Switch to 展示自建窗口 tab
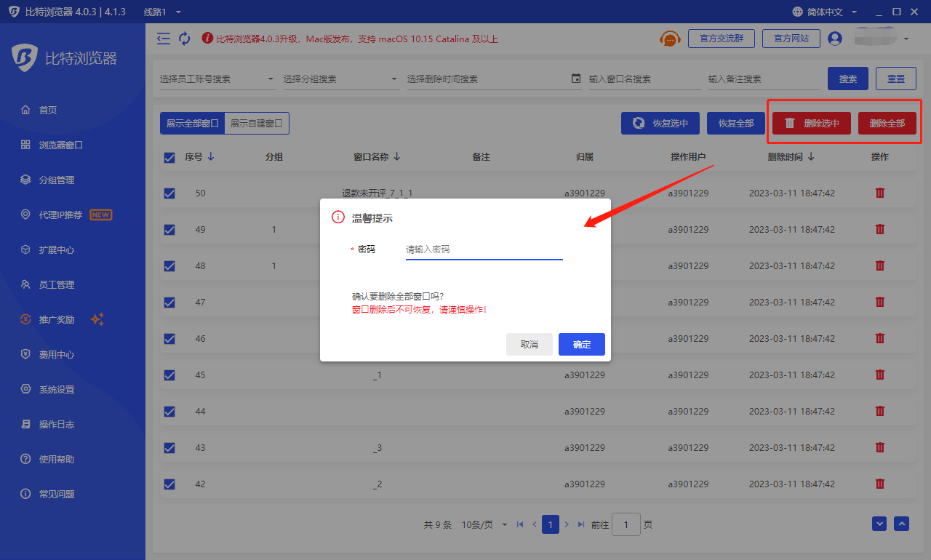Screen dimensions: 931x560 pyautogui.click(x=257, y=124)
